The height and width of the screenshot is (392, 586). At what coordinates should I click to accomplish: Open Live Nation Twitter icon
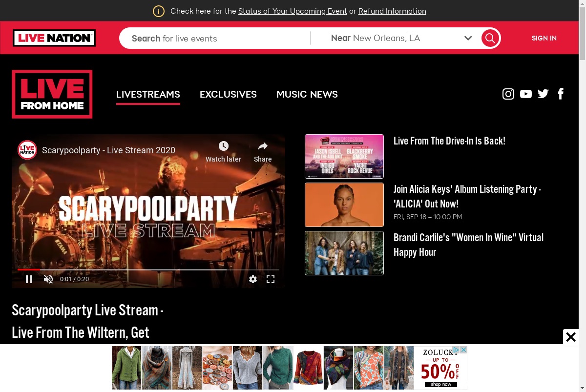click(543, 94)
